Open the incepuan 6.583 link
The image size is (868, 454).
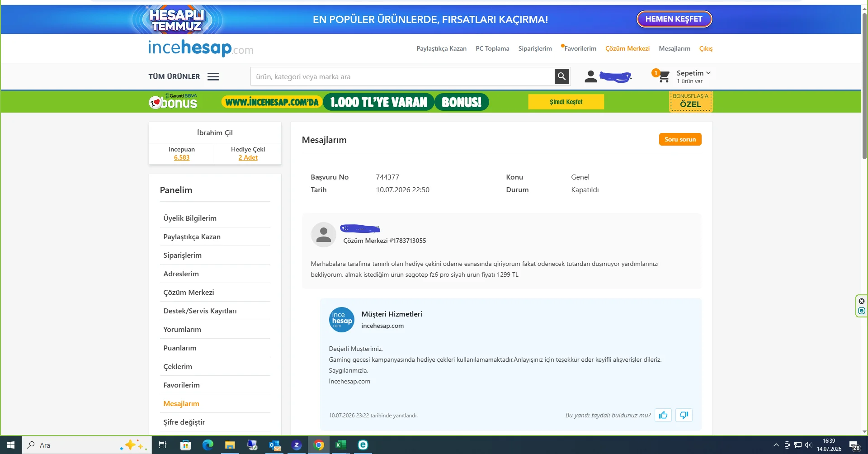[182, 157]
